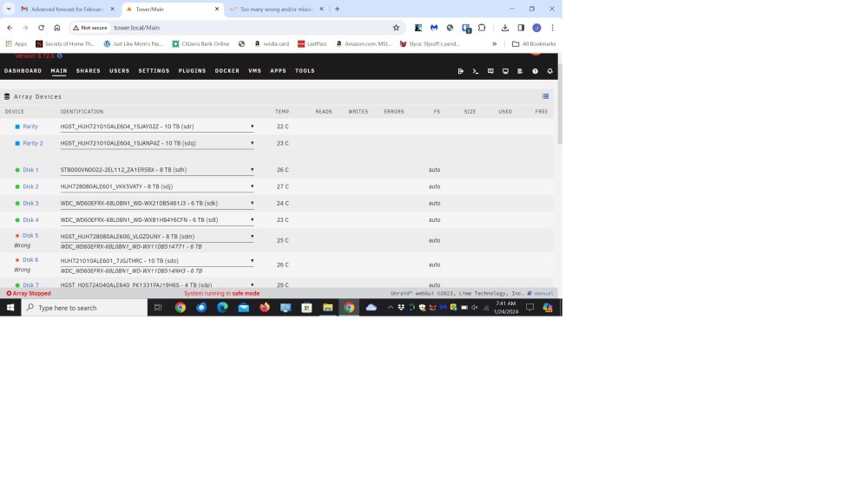Open the Disk 5 drive selection dropdown
868x483 pixels.
(157, 236)
